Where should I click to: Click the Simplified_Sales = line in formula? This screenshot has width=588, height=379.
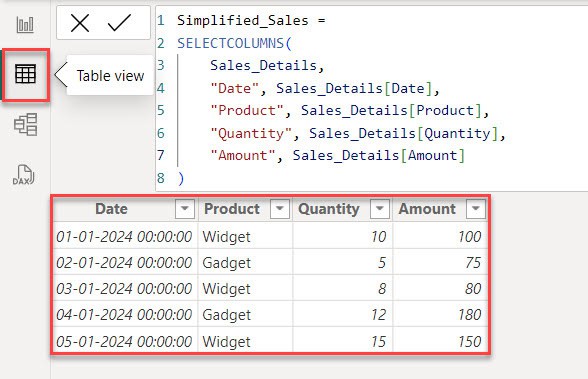click(x=251, y=20)
